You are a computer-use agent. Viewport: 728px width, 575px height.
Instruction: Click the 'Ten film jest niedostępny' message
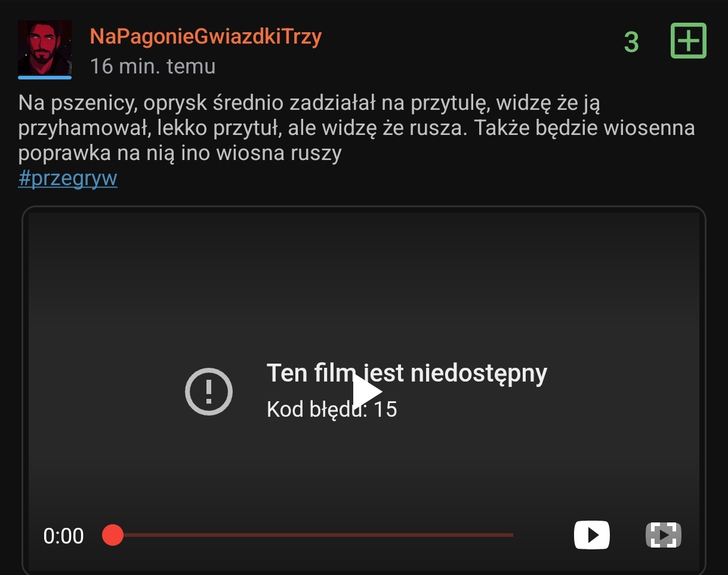coord(406,373)
